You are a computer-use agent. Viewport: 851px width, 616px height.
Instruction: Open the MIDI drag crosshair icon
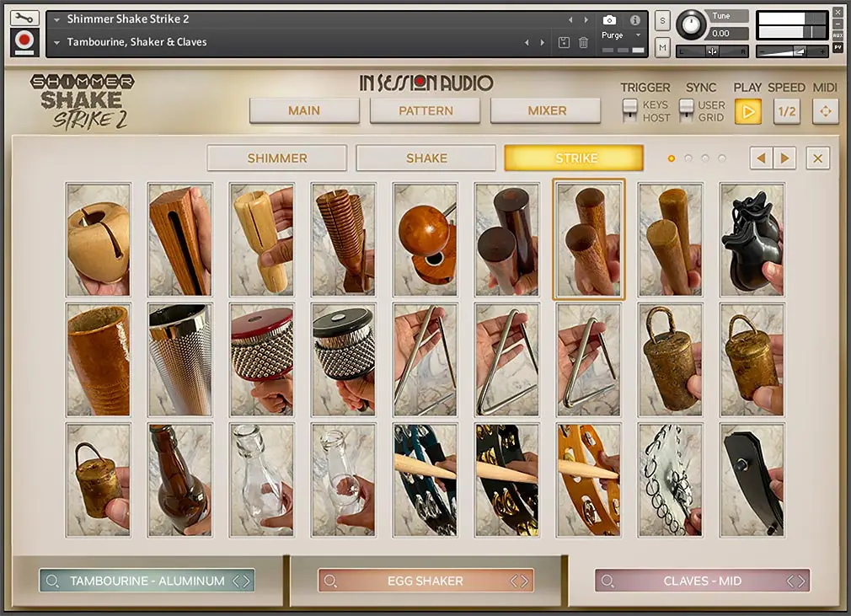(826, 111)
